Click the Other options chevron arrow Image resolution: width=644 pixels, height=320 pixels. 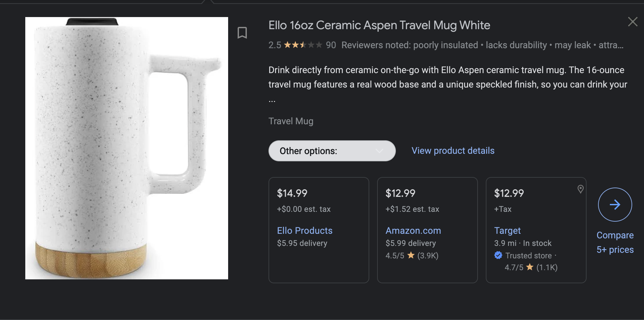[x=379, y=151]
